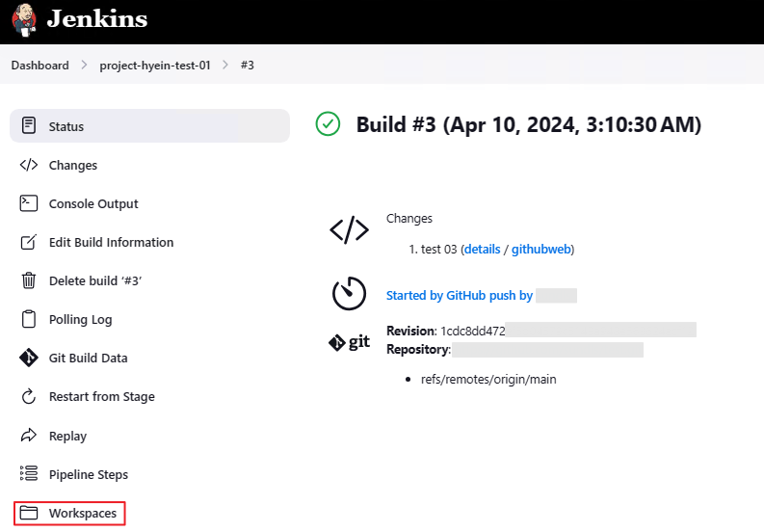
Task: Click the Workspaces folder icon
Action: tap(29, 513)
